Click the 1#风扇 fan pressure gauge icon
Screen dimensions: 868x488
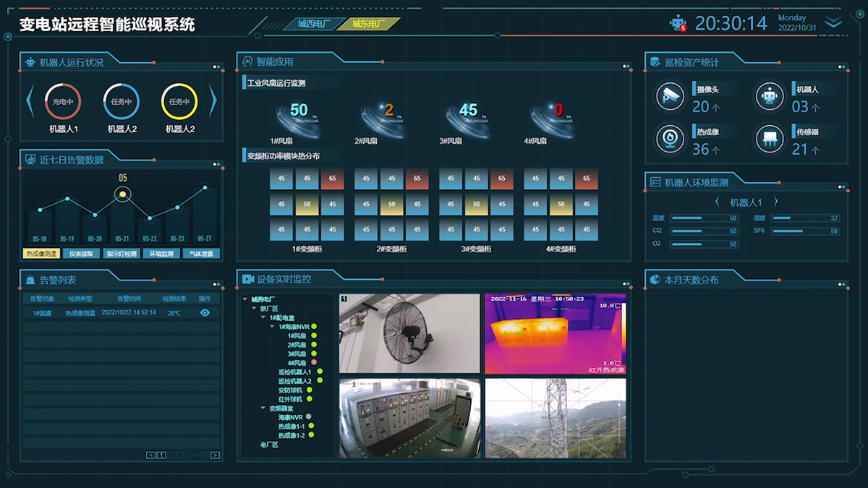[x=297, y=116]
